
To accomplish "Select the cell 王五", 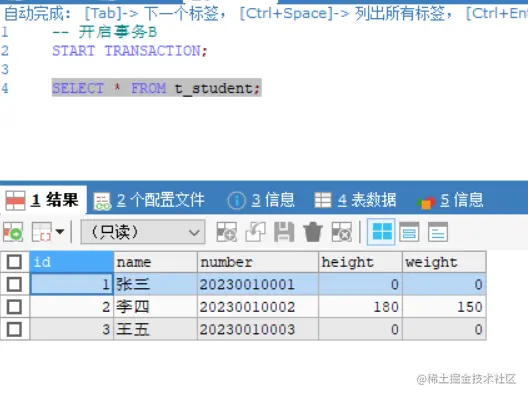I will [156, 329].
